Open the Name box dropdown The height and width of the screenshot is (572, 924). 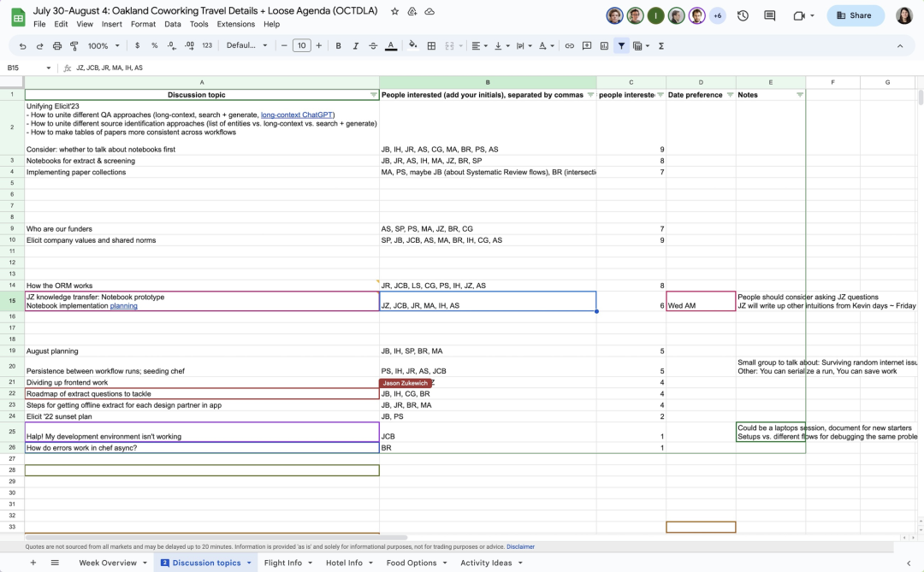click(x=48, y=68)
